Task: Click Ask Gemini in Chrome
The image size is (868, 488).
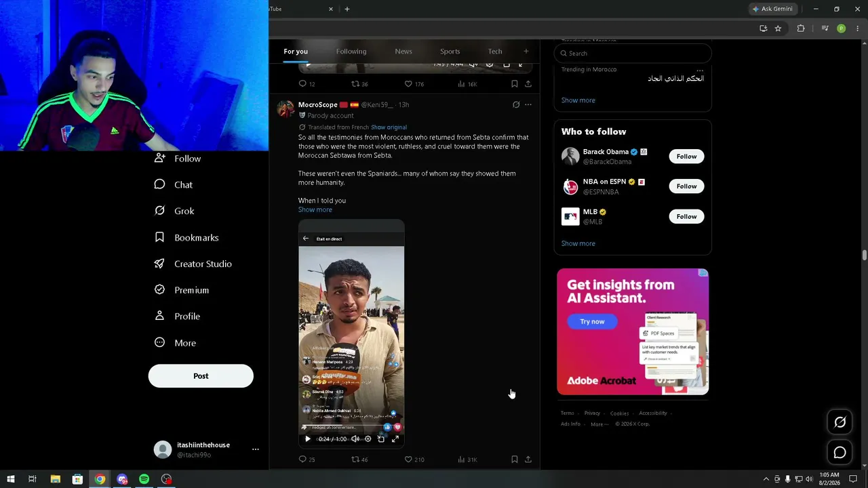Action: (772, 9)
